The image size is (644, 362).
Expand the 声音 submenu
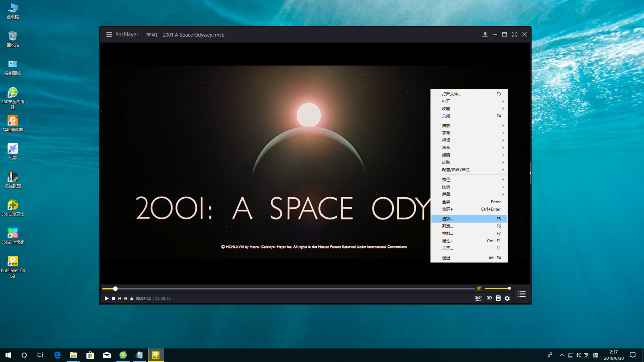pos(469,148)
